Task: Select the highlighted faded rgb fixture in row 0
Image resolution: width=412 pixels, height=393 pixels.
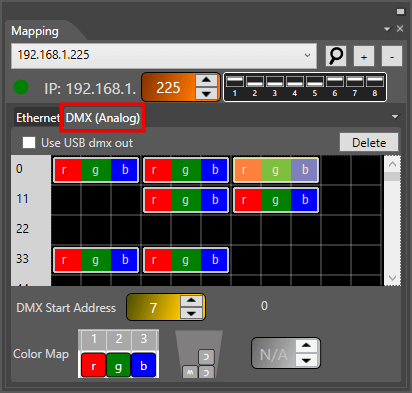Action: point(276,170)
